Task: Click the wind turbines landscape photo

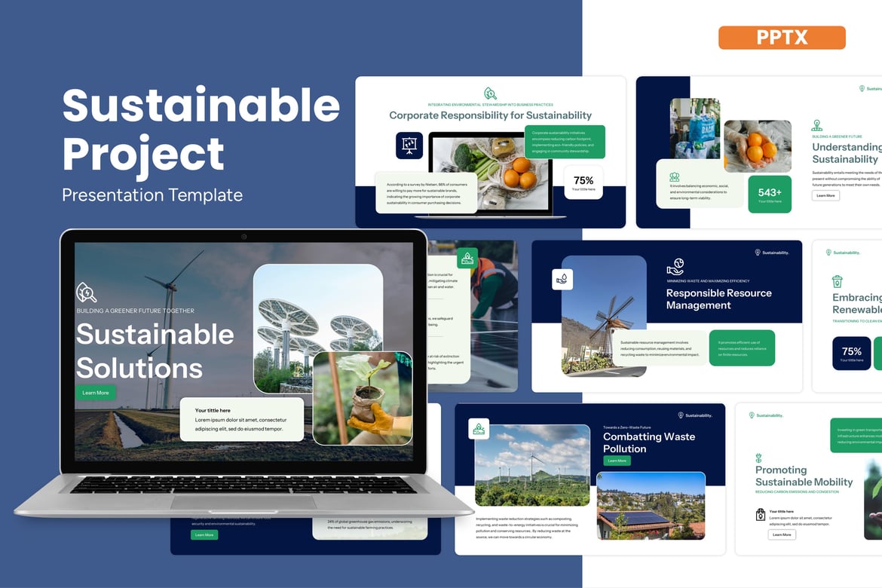Action: coord(532,465)
